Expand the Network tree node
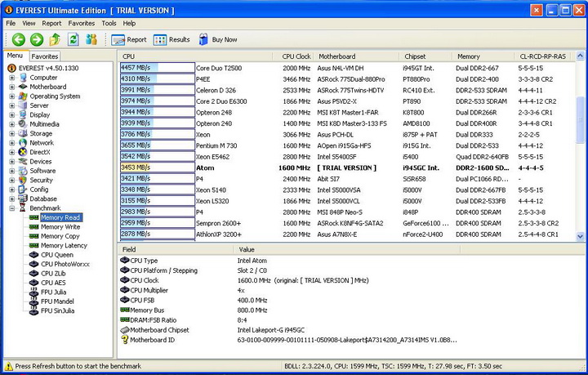This screenshot has height=375, width=588. 12,143
